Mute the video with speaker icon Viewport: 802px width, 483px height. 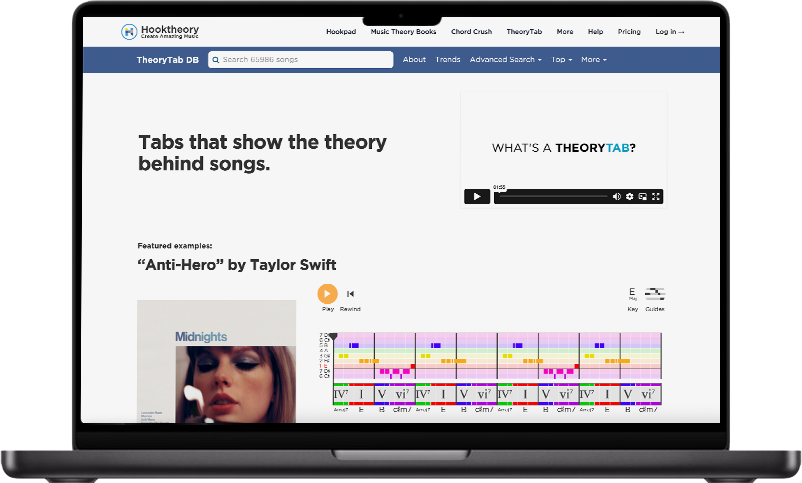[617, 196]
